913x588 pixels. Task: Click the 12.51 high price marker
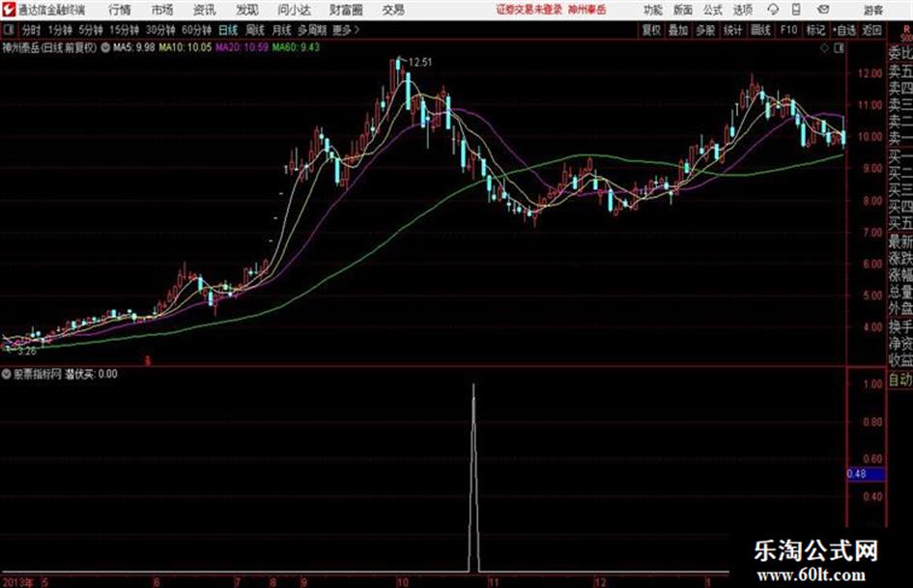coord(420,63)
